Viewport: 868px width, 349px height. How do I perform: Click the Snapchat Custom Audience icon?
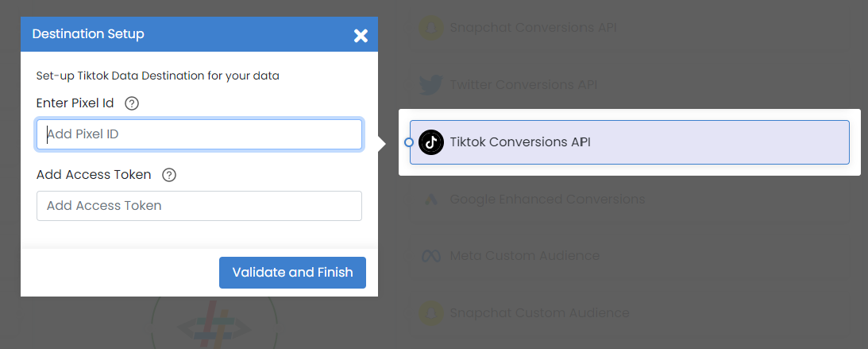(x=431, y=313)
